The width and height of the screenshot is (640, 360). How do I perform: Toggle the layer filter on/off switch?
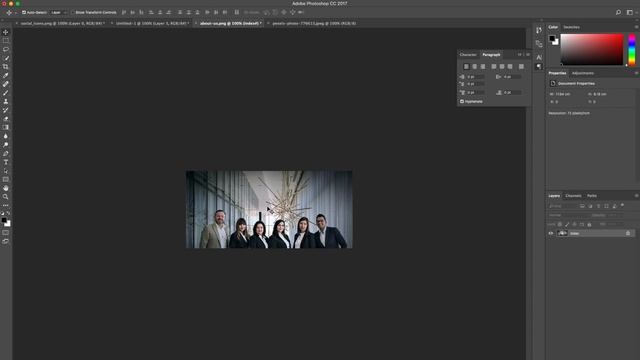(622, 205)
